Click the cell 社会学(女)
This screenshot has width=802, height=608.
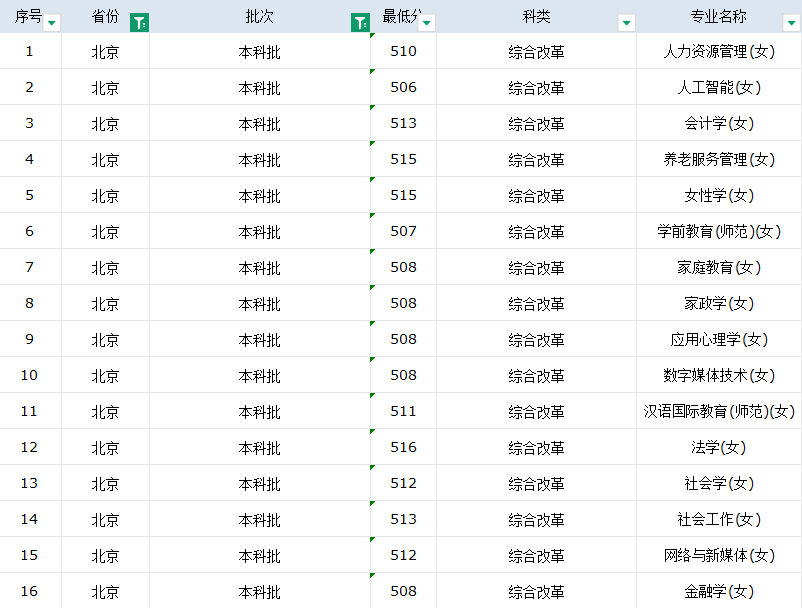tap(719, 483)
